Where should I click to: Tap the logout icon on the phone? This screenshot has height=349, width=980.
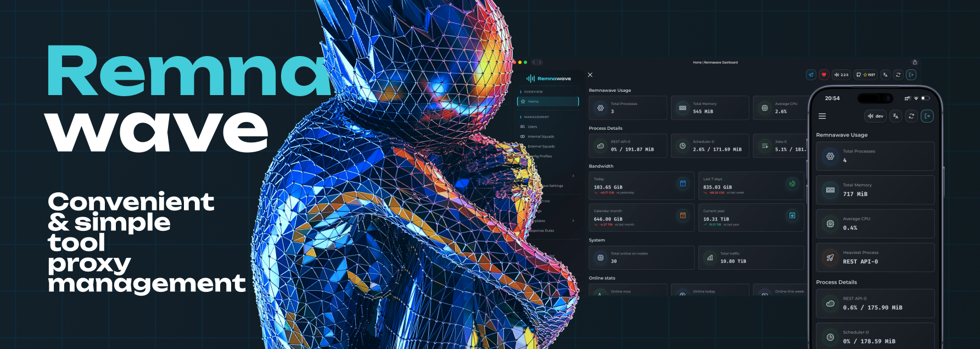click(x=927, y=116)
